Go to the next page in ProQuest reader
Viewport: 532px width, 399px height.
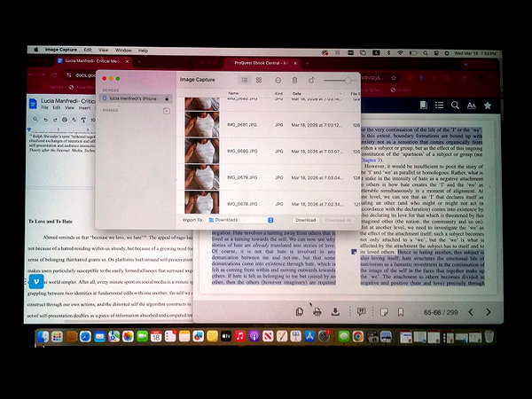[489, 312]
